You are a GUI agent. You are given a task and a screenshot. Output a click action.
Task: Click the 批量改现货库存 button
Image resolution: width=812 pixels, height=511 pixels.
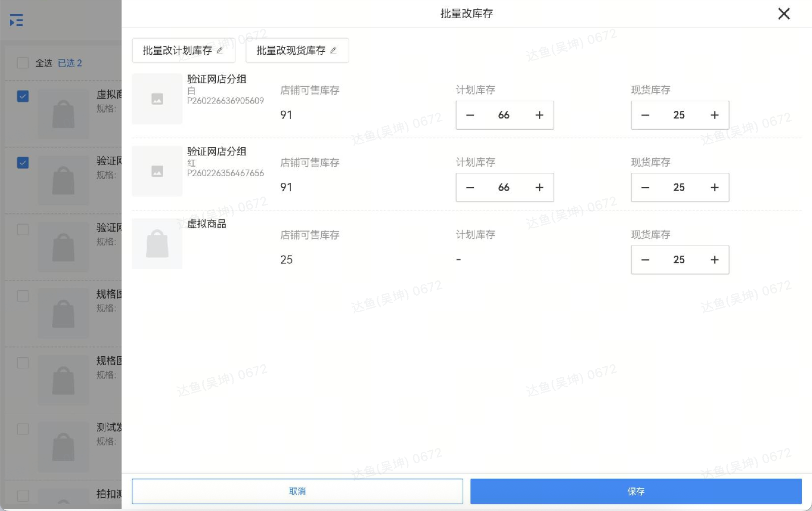[x=297, y=50]
